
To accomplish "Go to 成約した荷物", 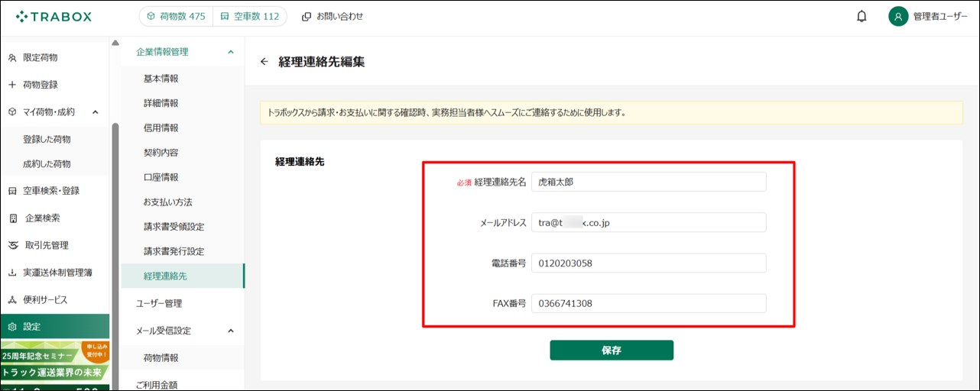I will coord(47,163).
